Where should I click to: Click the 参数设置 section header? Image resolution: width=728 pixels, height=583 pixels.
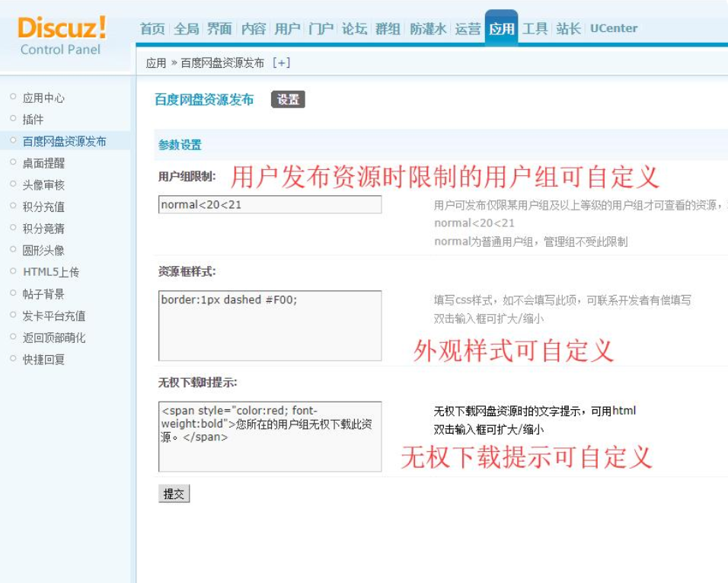(180, 146)
